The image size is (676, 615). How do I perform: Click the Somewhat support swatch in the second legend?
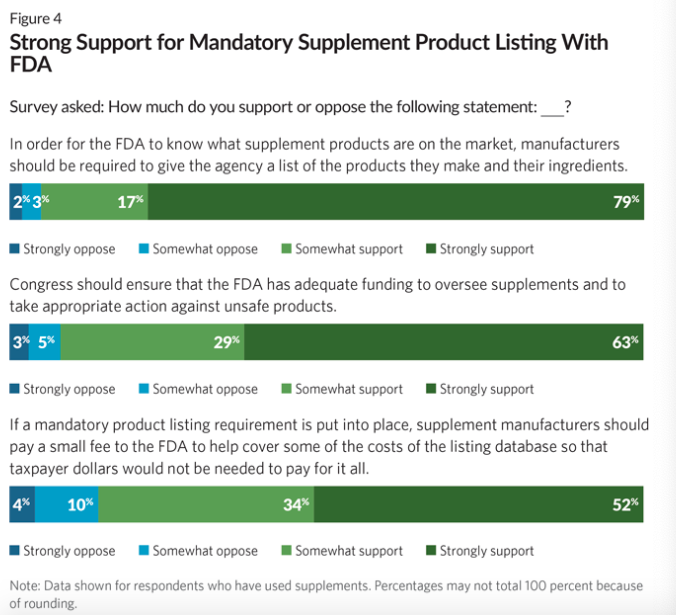[286, 389]
